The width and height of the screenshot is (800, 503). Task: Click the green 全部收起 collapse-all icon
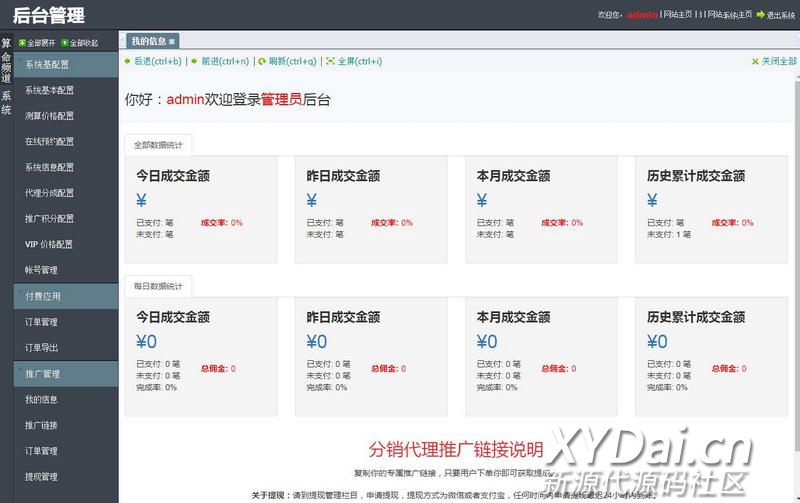pyautogui.click(x=65, y=43)
